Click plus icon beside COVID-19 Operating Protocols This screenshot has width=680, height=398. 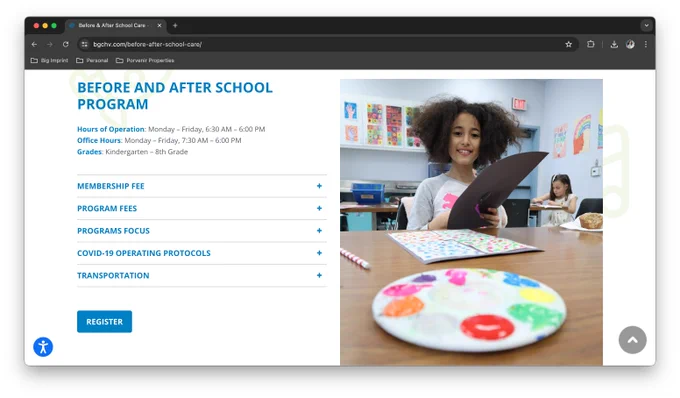point(319,253)
